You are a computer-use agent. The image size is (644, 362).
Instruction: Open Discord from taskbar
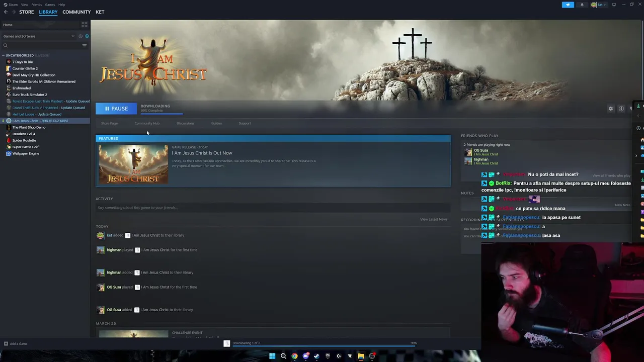305,356
